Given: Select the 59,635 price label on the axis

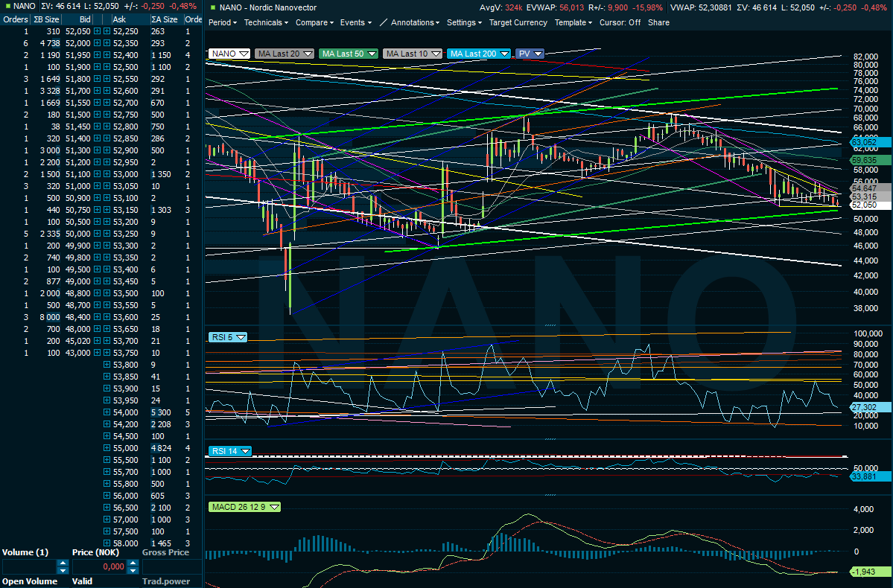Looking at the screenshot, I should (x=871, y=161).
